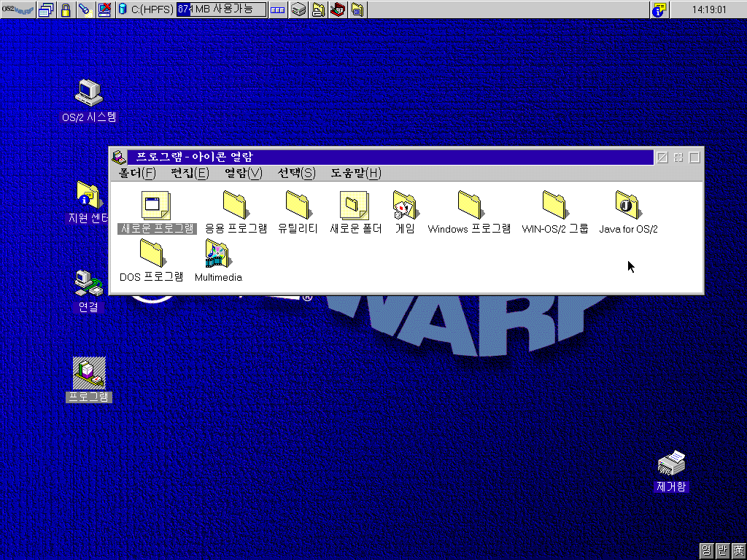Click the maximize window button

click(694, 157)
